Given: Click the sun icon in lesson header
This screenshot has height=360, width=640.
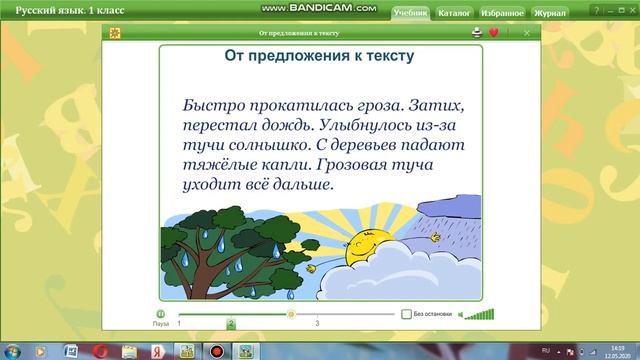Looking at the screenshot, I should [115, 33].
